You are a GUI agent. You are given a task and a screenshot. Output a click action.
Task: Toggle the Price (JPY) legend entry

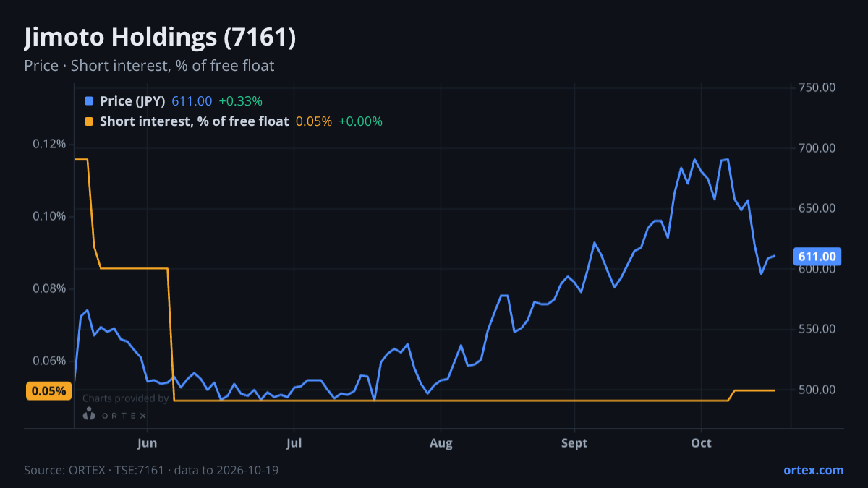pos(132,101)
